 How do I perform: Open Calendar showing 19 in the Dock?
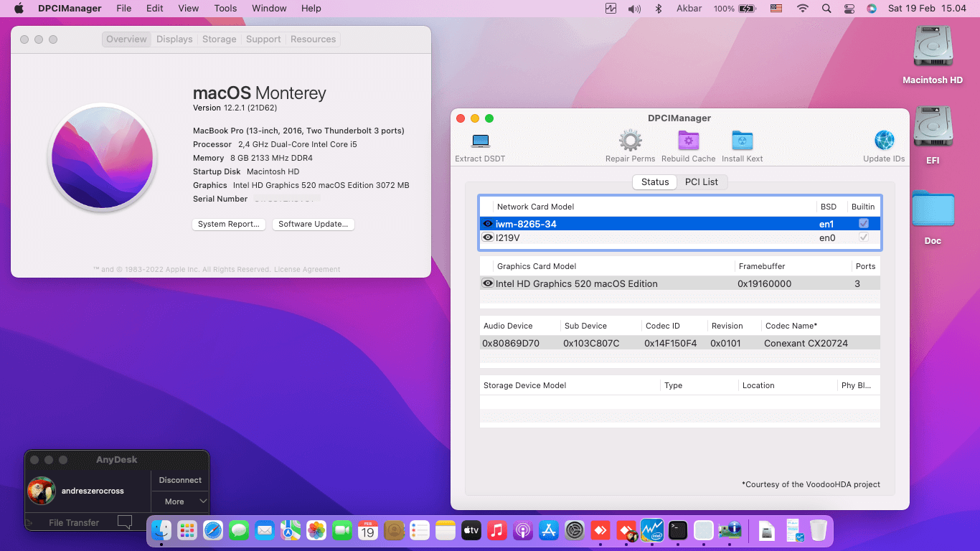point(368,530)
